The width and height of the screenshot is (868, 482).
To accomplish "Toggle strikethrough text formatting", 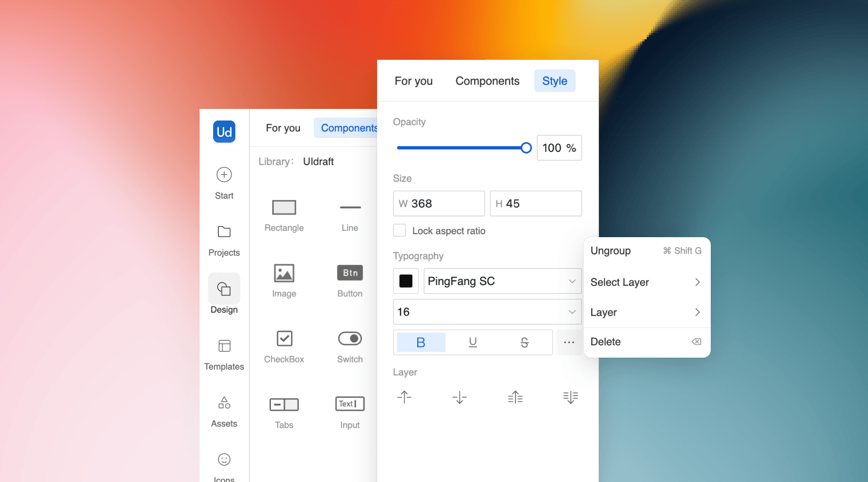I will coord(524,342).
